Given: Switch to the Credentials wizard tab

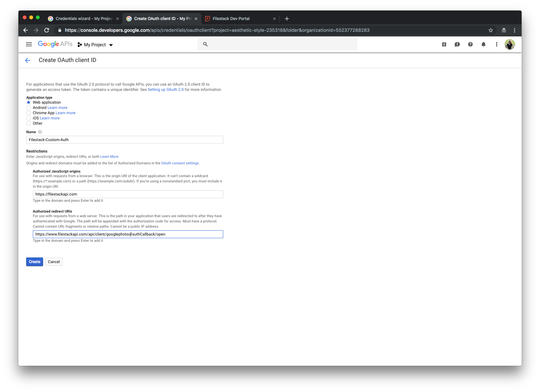Looking at the screenshot, I should [80, 19].
